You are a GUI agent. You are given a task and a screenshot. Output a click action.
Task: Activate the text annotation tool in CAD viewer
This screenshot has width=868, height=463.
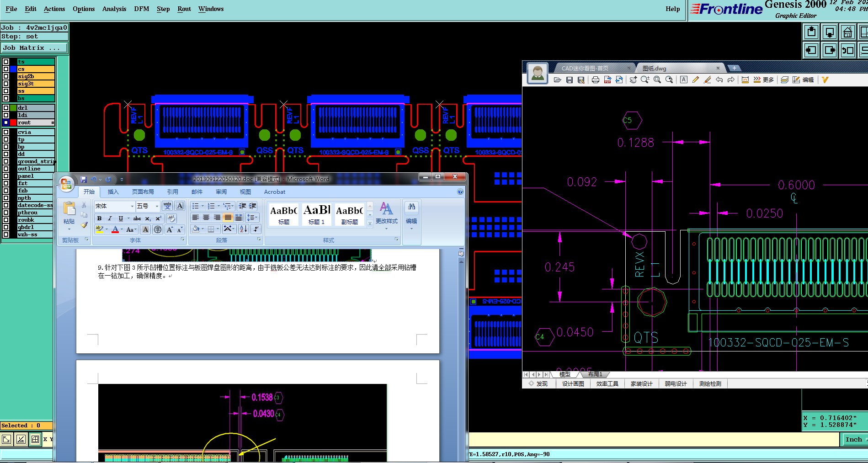point(684,80)
